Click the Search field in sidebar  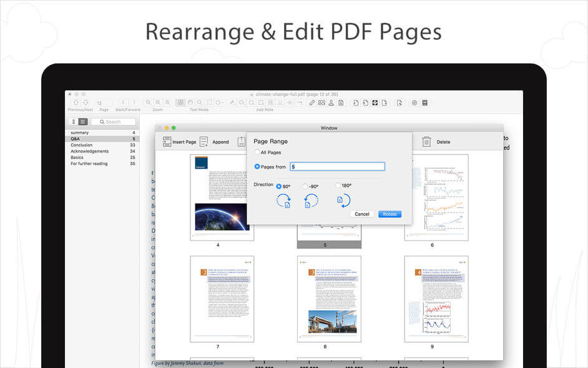(113, 121)
